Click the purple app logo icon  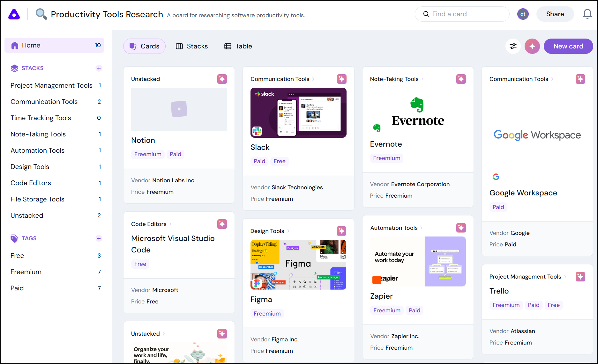pos(14,14)
